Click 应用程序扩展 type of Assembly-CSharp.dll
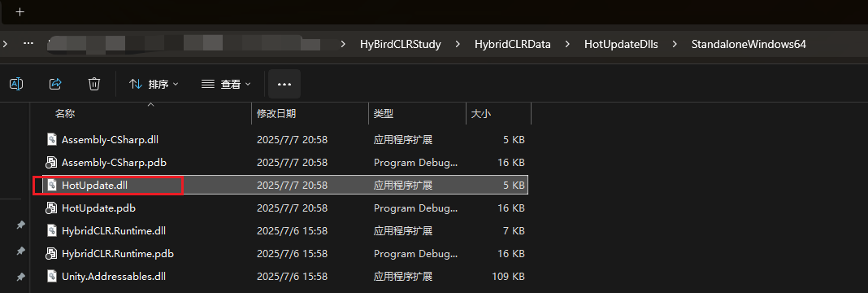The height and width of the screenshot is (293, 868). [x=403, y=139]
